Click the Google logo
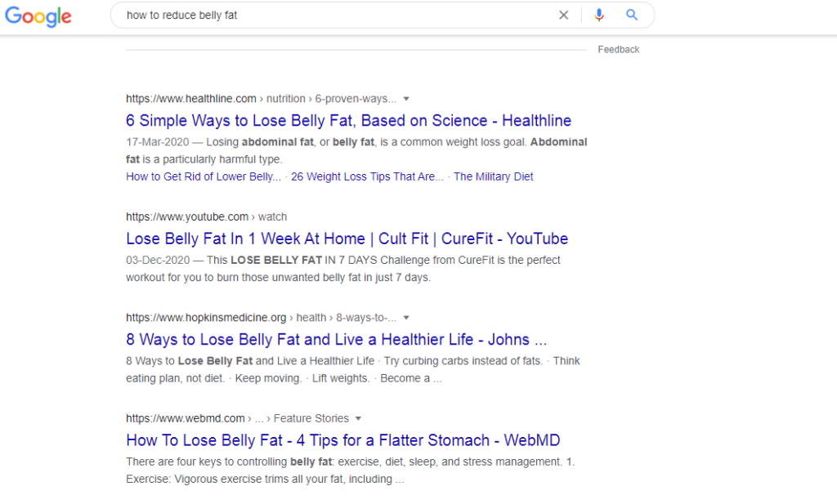Viewport: 837px width, 504px height. (38, 16)
